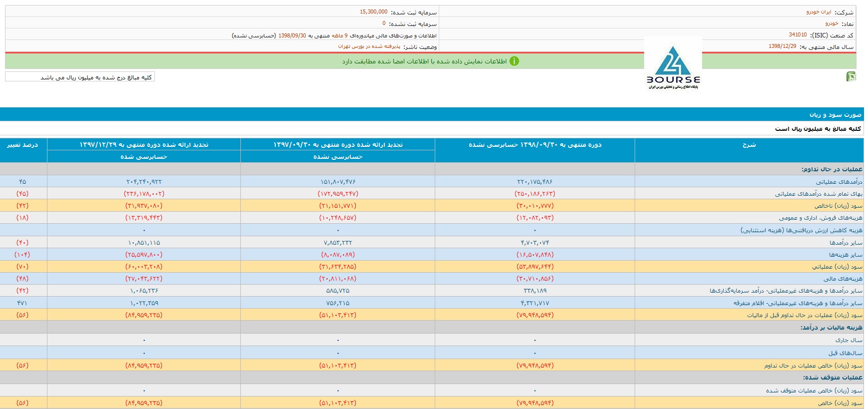Image resolution: width=868 pixels, height=409 pixels.
Task: Click the percent change (۷۰)
Action: (22, 267)
